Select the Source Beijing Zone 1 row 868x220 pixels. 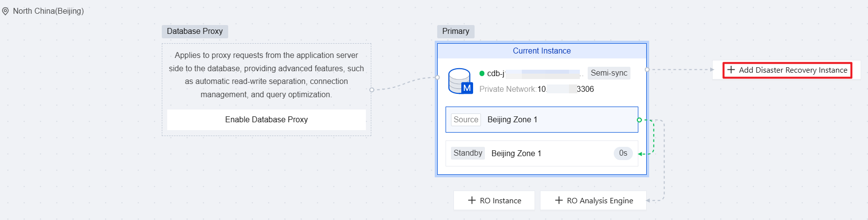pos(541,120)
